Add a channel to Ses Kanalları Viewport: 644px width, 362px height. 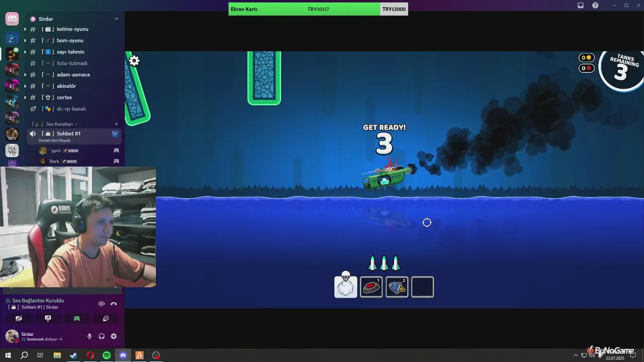[x=116, y=124]
